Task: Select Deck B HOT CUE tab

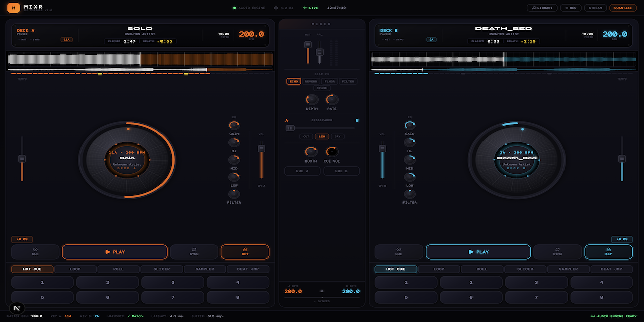Action: pos(396,269)
